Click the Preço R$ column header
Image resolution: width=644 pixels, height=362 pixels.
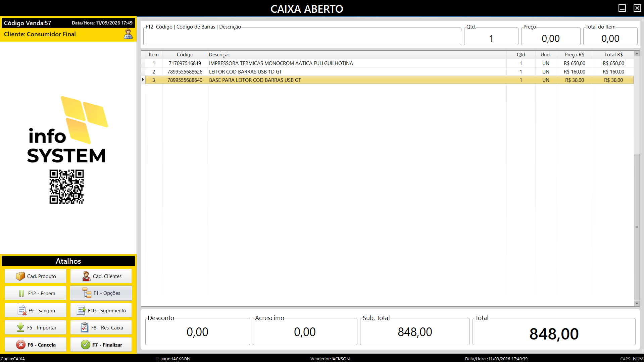tap(575, 54)
